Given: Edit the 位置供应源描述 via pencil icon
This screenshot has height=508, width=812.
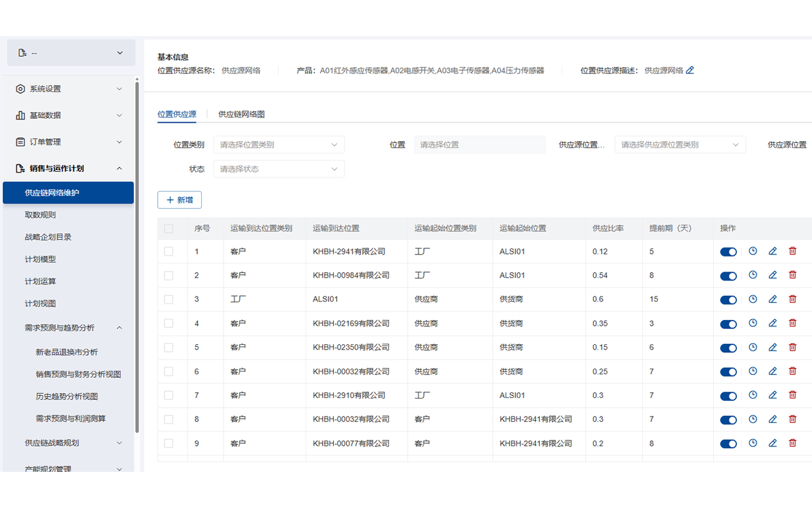Looking at the screenshot, I should click(690, 70).
